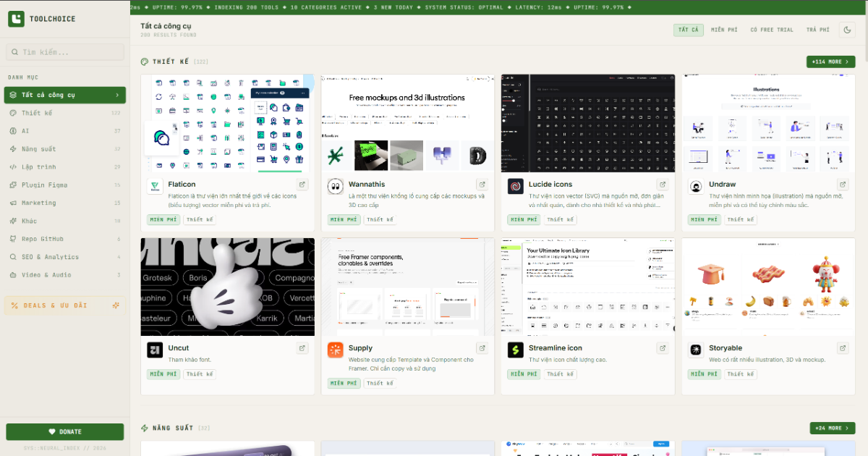Image resolution: width=868 pixels, height=456 pixels.
Task: Click the Storyable logo icon
Action: (x=696, y=350)
